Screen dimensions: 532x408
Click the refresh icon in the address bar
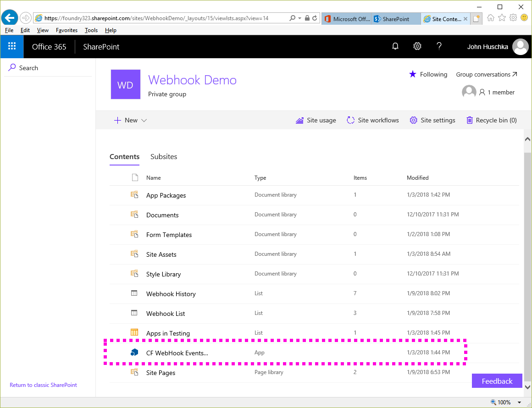point(315,18)
